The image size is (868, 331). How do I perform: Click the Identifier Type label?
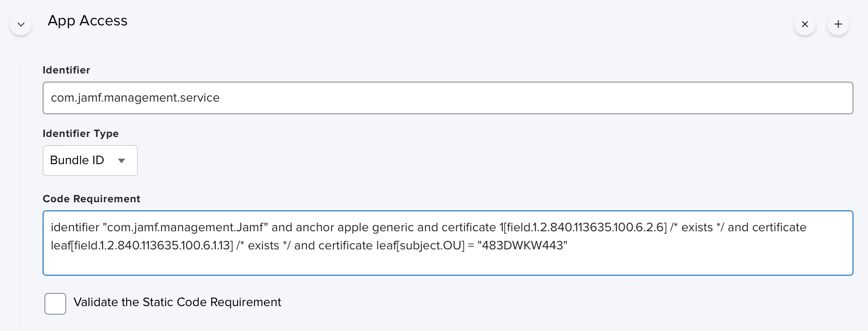click(81, 133)
